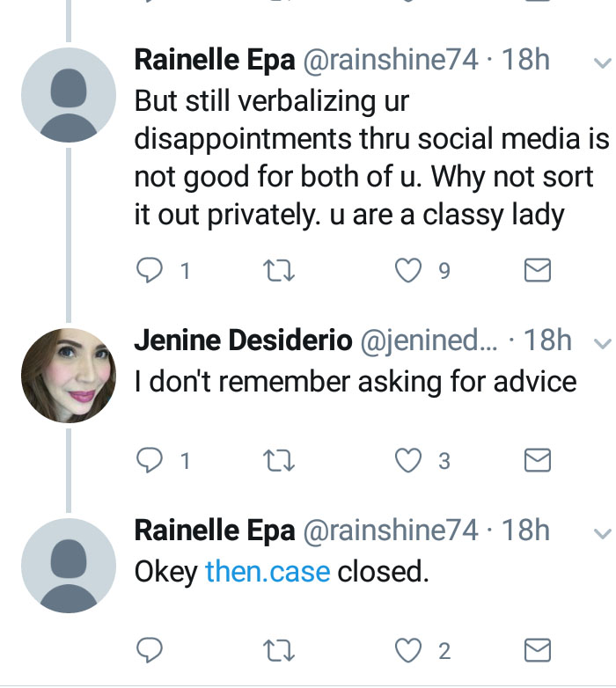Open the then.case link
Screen dimensions: 616x688
(268, 573)
